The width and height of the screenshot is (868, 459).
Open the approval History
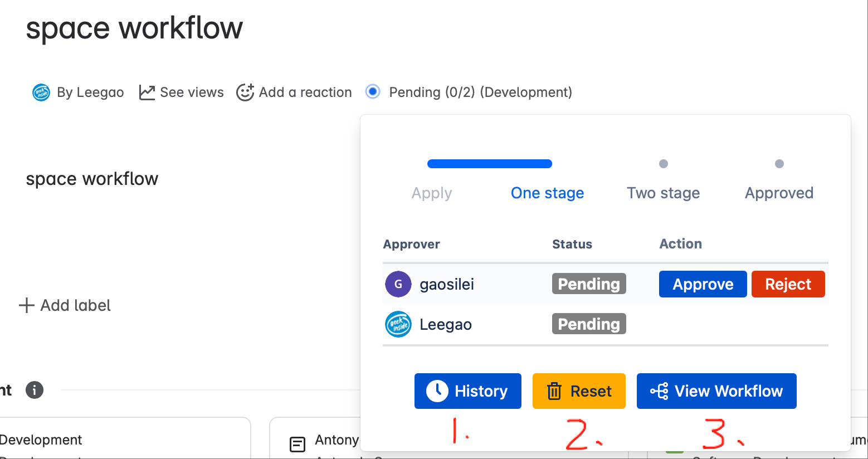[468, 391]
